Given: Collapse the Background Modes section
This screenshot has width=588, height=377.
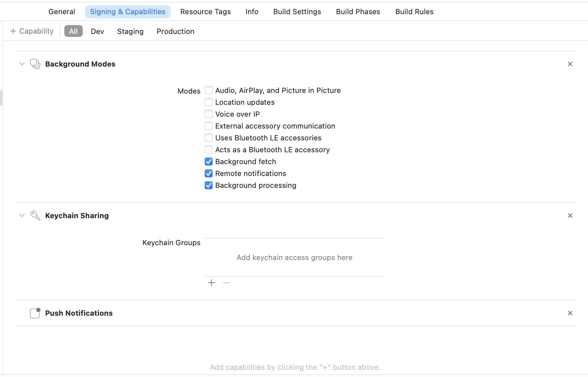Looking at the screenshot, I should (22, 64).
